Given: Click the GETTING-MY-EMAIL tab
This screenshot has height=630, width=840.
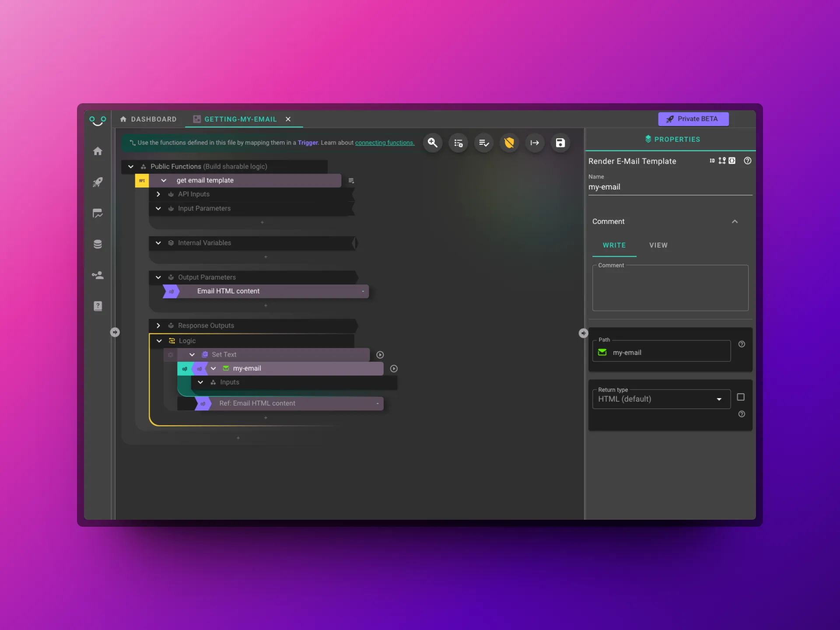Looking at the screenshot, I should (x=240, y=119).
